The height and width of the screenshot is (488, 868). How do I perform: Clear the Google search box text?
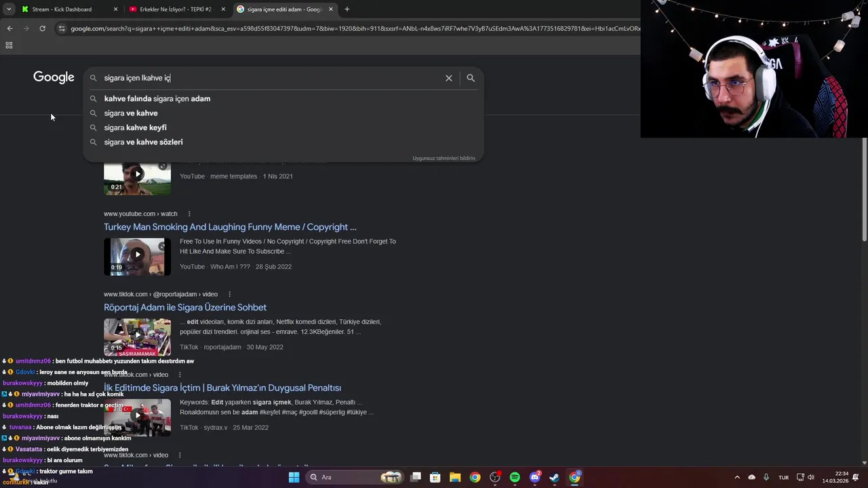448,78
